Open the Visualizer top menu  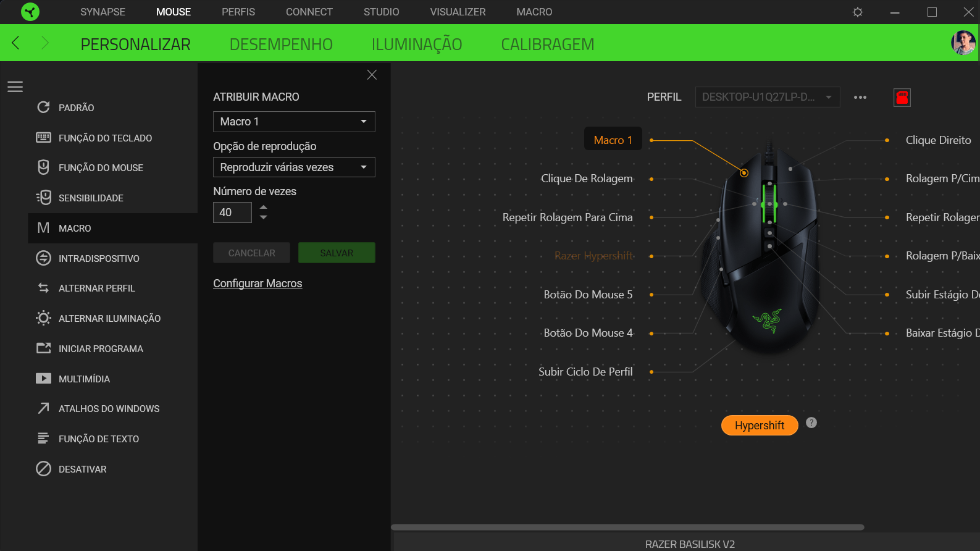458,12
